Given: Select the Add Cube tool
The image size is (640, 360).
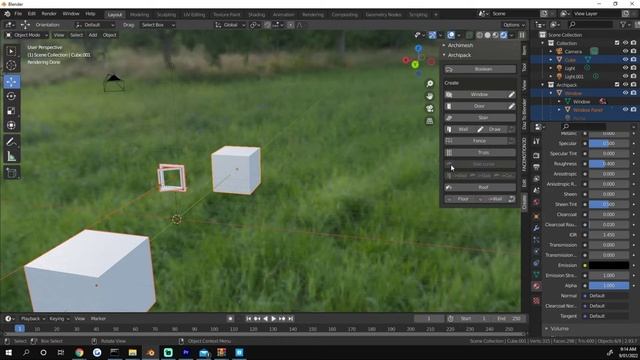Looking at the screenshot, I should pyautogui.click(x=11, y=173).
